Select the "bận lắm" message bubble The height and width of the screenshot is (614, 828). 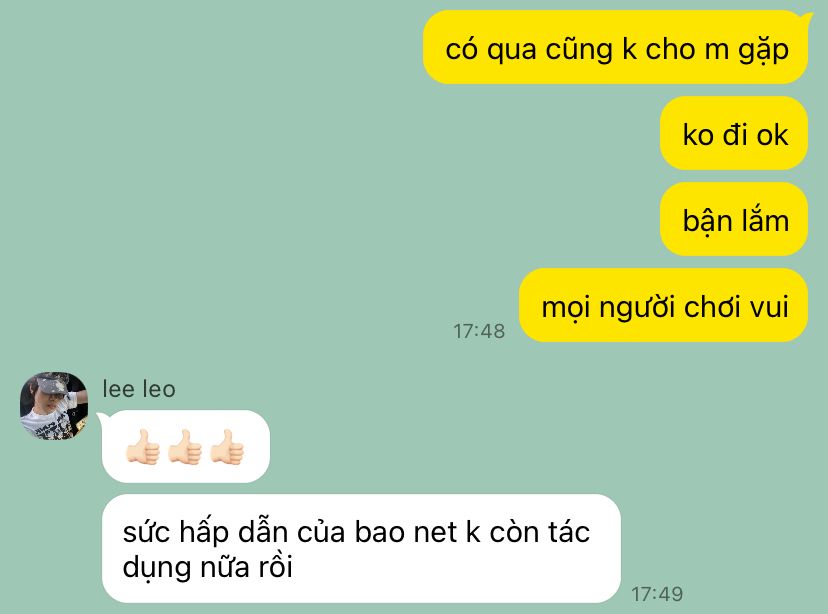click(734, 219)
